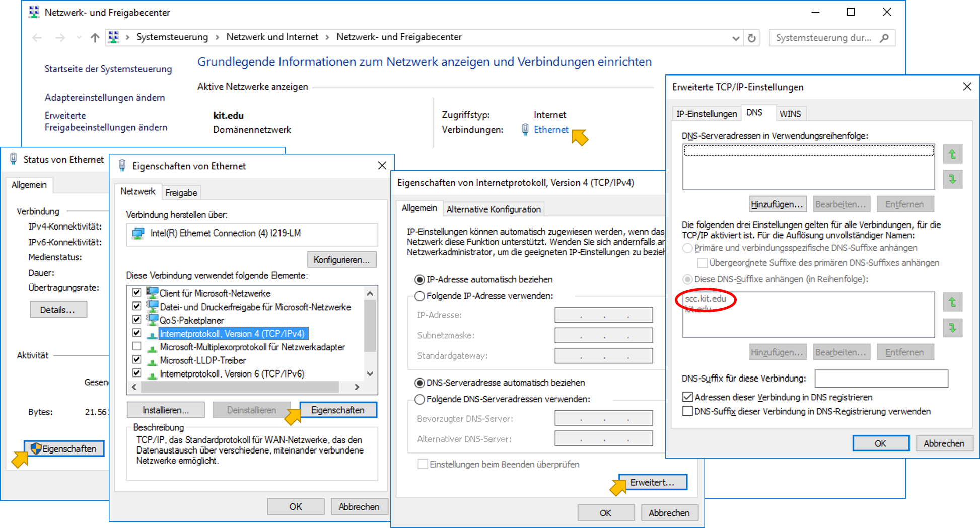Click the Erweitert... button

click(652, 482)
